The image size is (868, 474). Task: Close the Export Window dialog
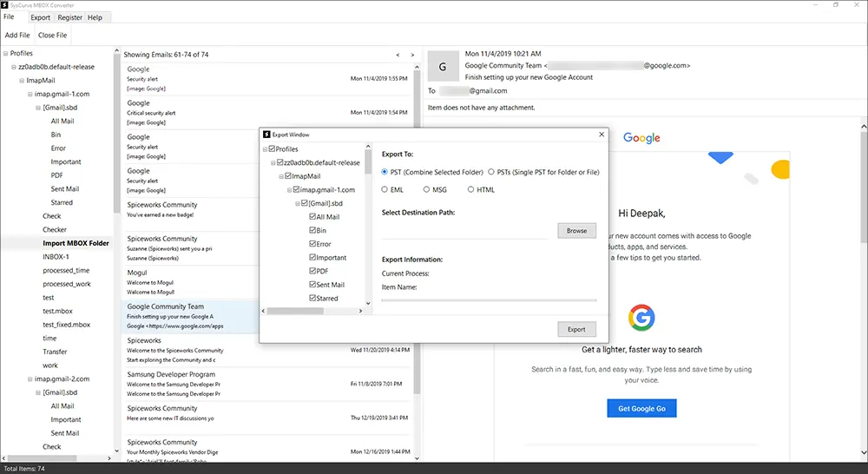coord(602,135)
